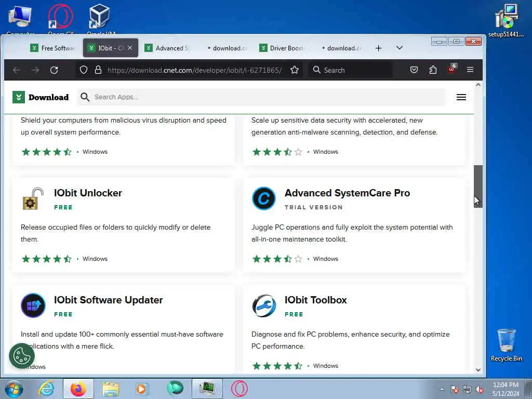This screenshot has height=399, width=532.
Task: Click the vertical scrollbar thumb
Action: click(x=478, y=187)
